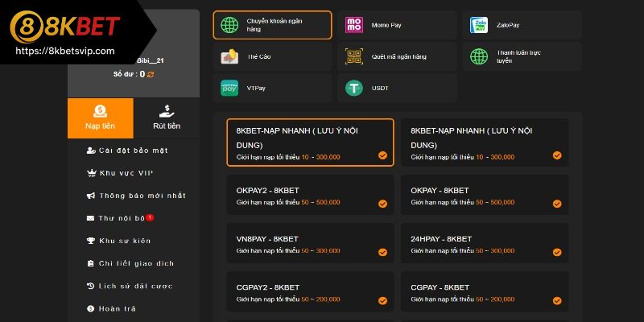Choose Momo Pay payment method
Image resolution: width=644 pixels, height=322 pixels.
pos(397,25)
